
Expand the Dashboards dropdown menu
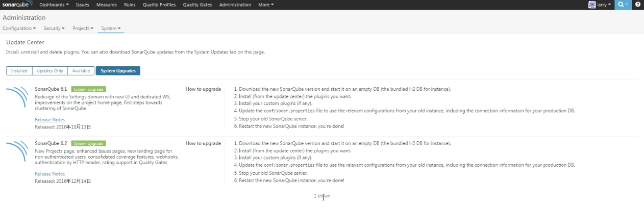pos(54,5)
